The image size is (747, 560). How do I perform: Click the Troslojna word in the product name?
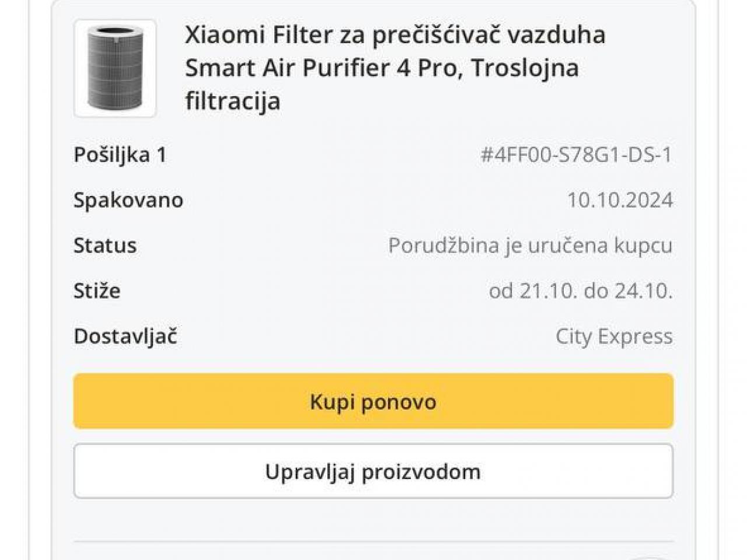pyautogui.click(x=525, y=68)
